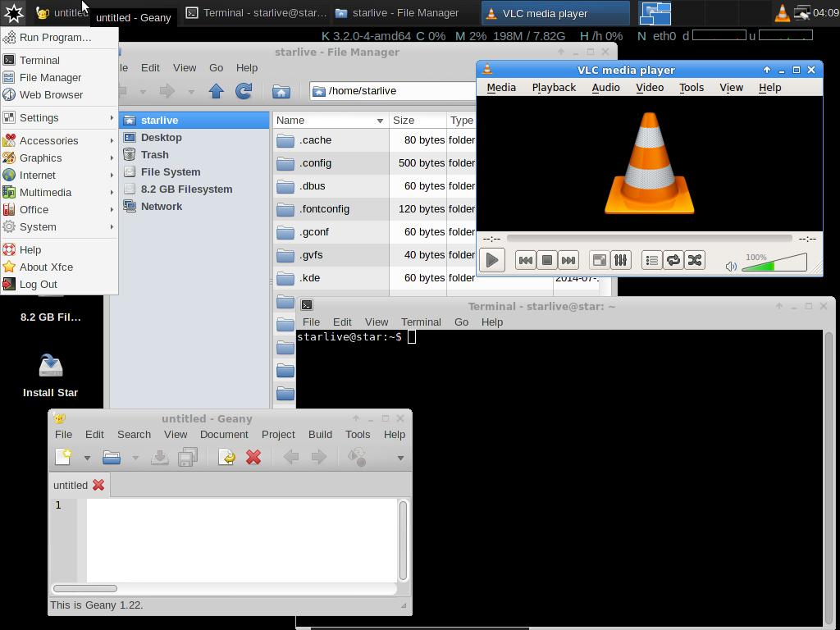Sort files by Name column header
The height and width of the screenshot is (630, 840).
click(x=331, y=121)
